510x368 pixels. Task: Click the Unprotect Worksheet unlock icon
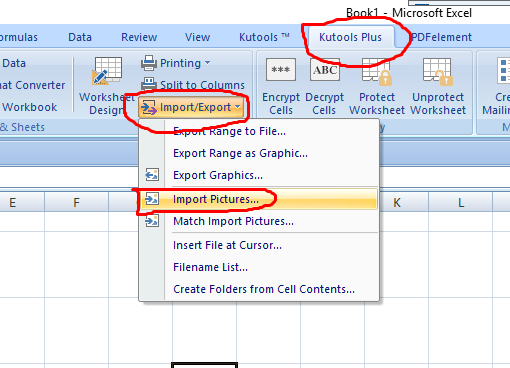click(438, 71)
